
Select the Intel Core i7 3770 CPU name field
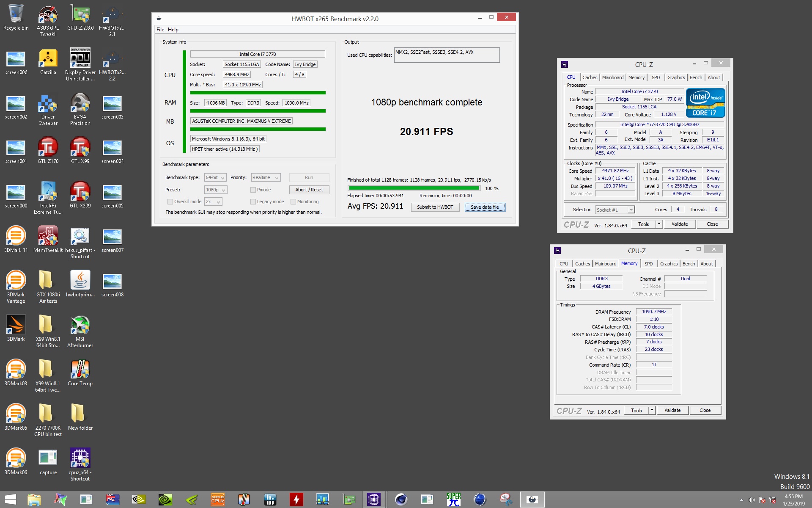point(258,54)
